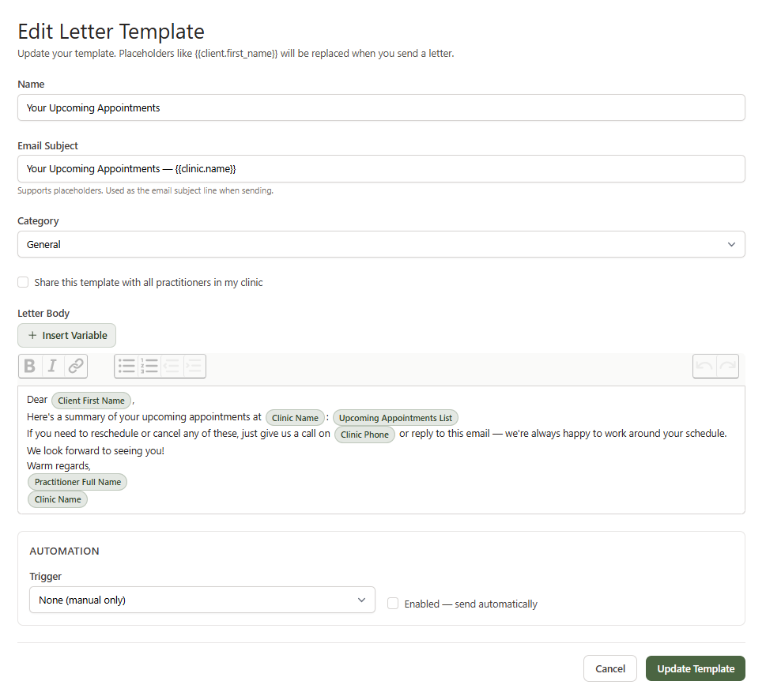Click the Upcoming Appointments List placeholder chip
Screen dimensions: 766x700
[395, 417]
